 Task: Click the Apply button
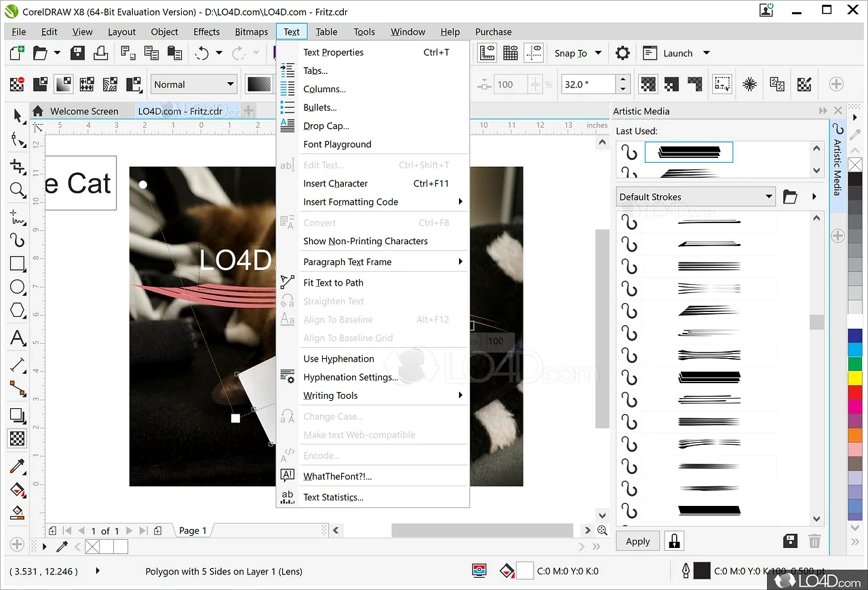click(x=637, y=541)
